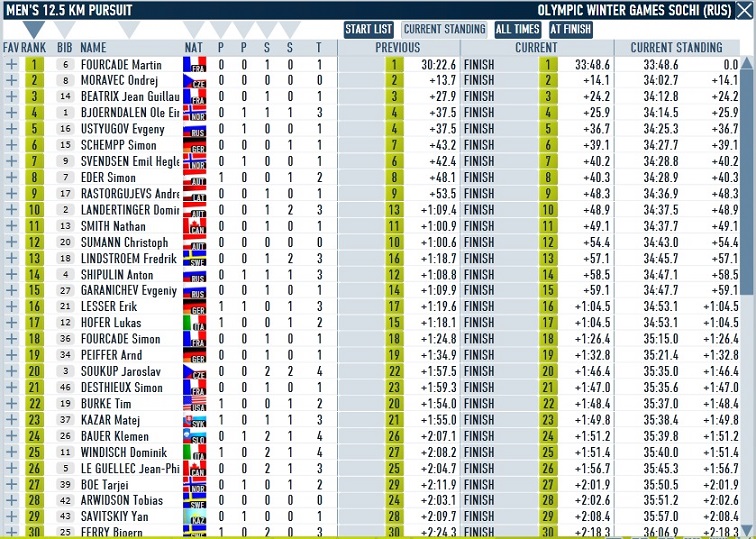Open the START LIST view
The height and width of the screenshot is (539, 756).
[369, 29]
